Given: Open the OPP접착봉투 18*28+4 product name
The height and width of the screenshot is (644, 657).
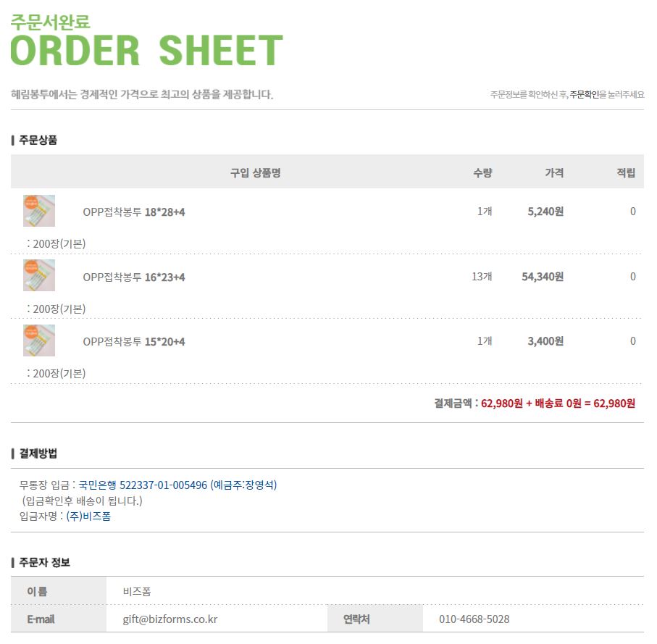Looking at the screenshot, I should click(x=134, y=212).
